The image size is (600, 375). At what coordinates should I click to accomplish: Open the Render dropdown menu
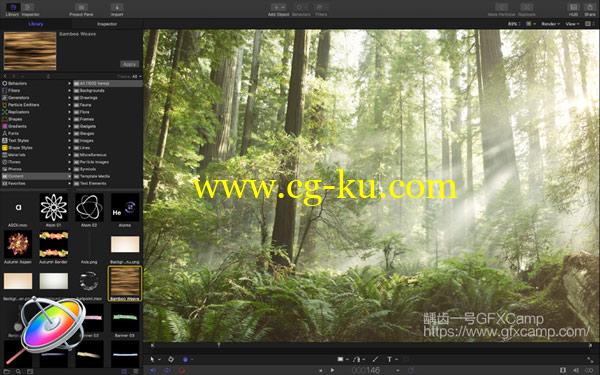pyautogui.click(x=551, y=24)
